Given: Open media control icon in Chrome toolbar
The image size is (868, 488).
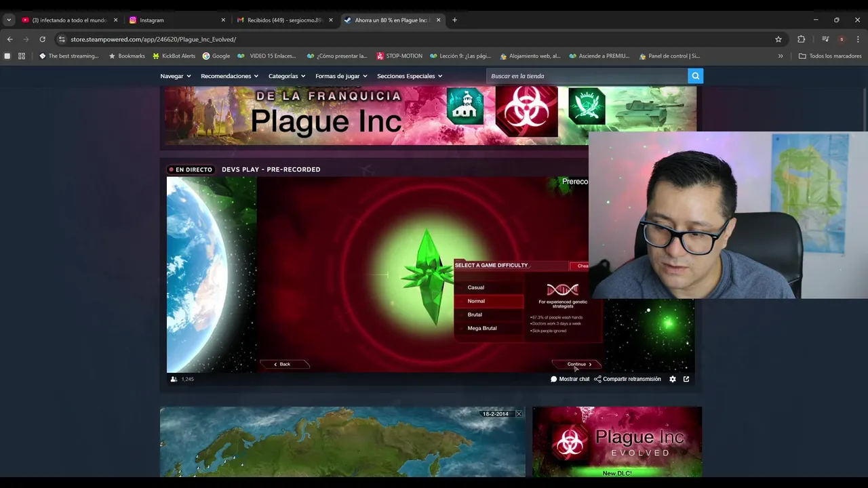Looking at the screenshot, I should [x=825, y=39].
